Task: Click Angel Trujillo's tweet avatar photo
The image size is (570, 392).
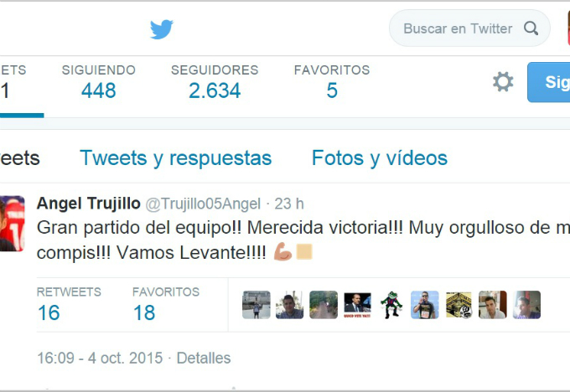Action: 12,224
